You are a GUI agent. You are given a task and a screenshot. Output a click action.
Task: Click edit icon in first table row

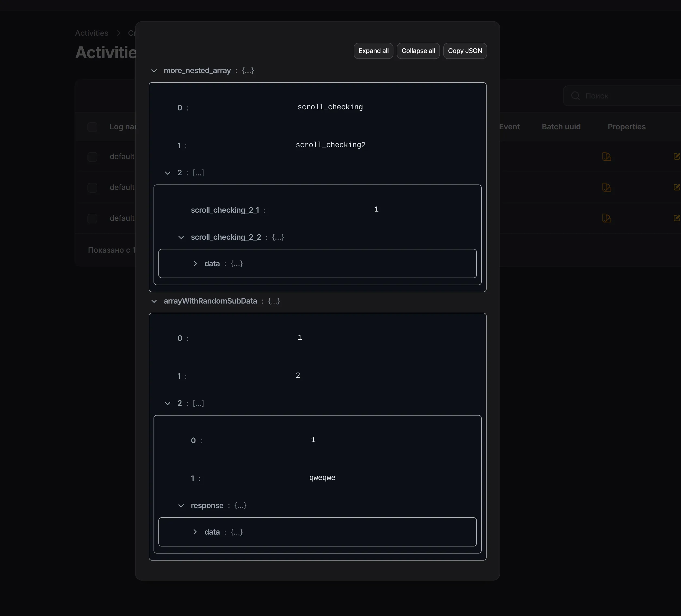(x=676, y=157)
